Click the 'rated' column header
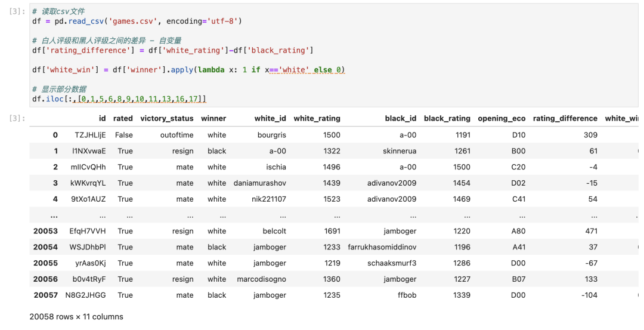644x330 pixels. point(123,118)
